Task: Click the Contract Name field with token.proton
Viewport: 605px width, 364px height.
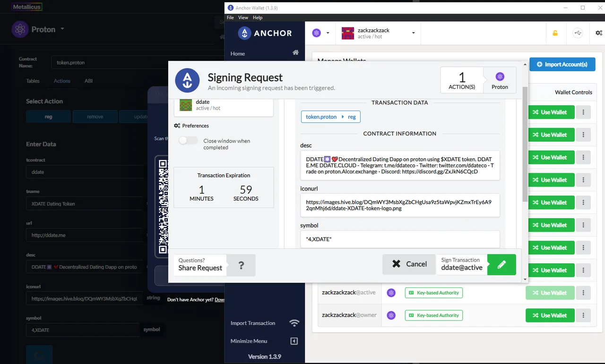Action: 110,62
